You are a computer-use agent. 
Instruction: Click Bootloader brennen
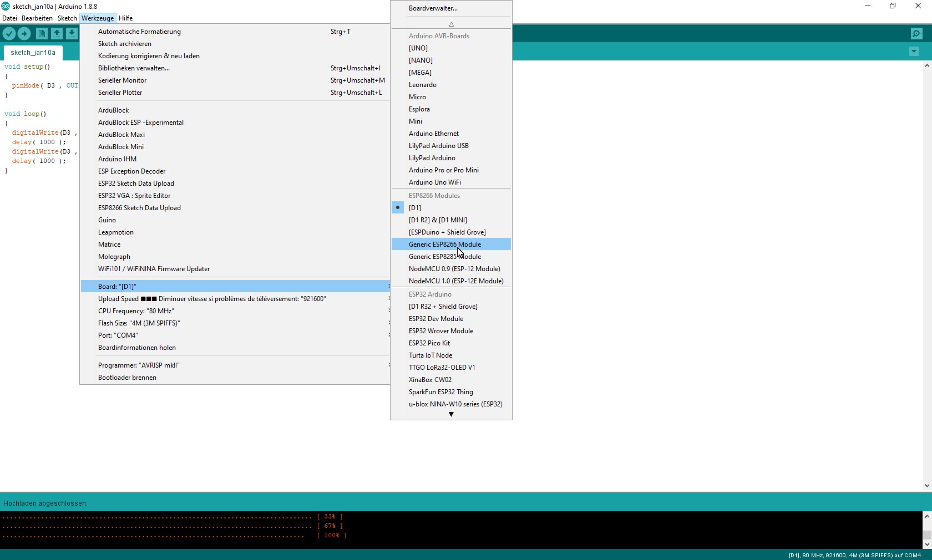[127, 378]
